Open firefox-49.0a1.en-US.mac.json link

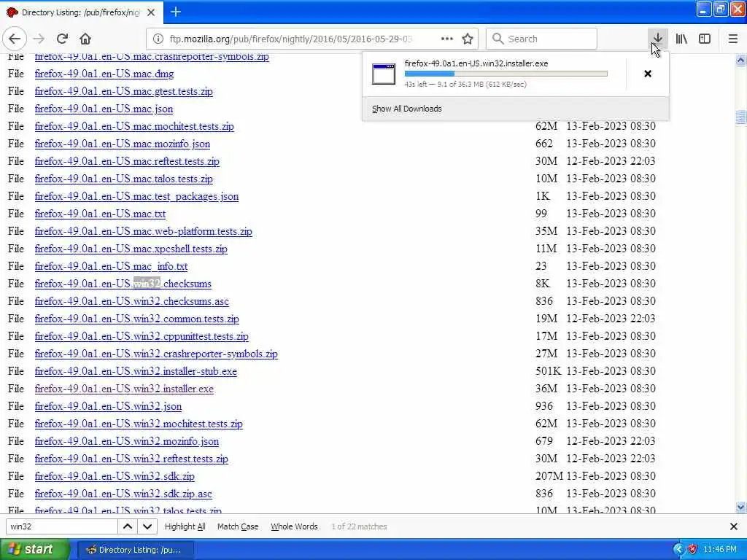pyautogui.click(x=104, y=109)
